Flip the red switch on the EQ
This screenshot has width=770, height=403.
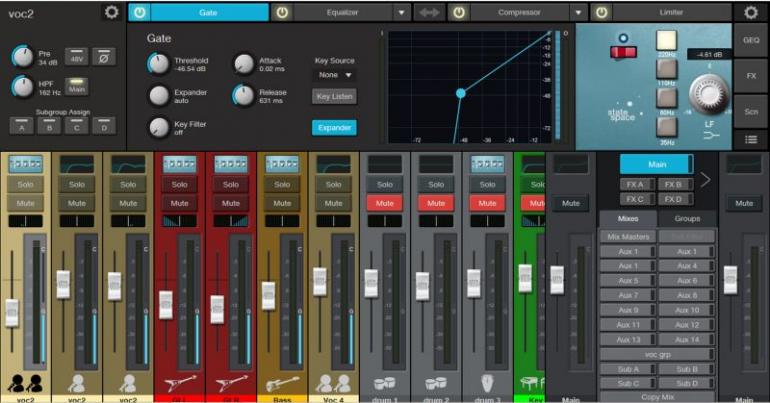coord(623,52)
